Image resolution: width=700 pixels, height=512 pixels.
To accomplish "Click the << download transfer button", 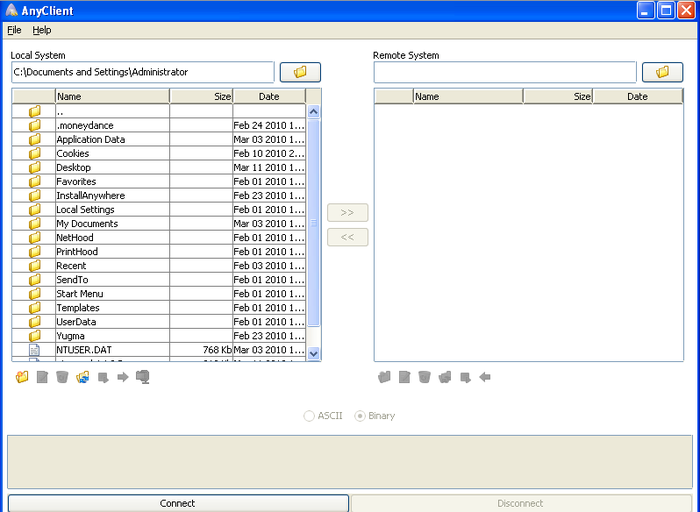I will [347, 237].
